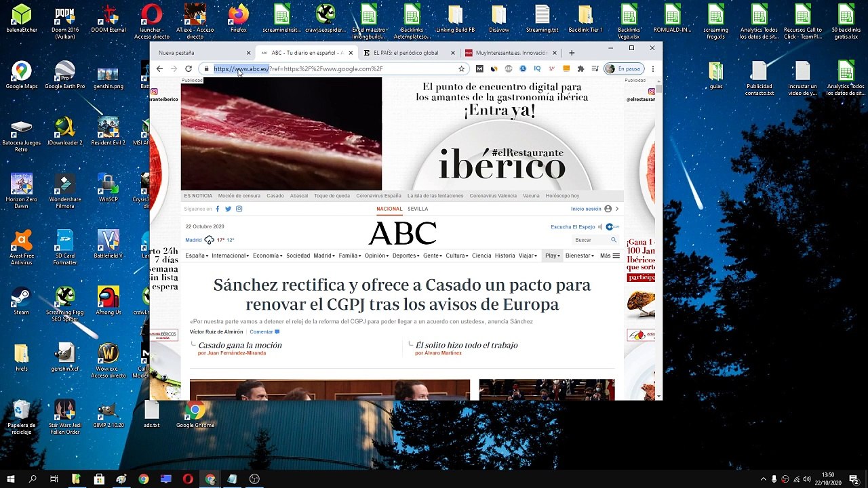Screen dimensions: 868x488
Task: Open the GIMP 2.10.20 desktop shortcut
Action: (108, 415)
